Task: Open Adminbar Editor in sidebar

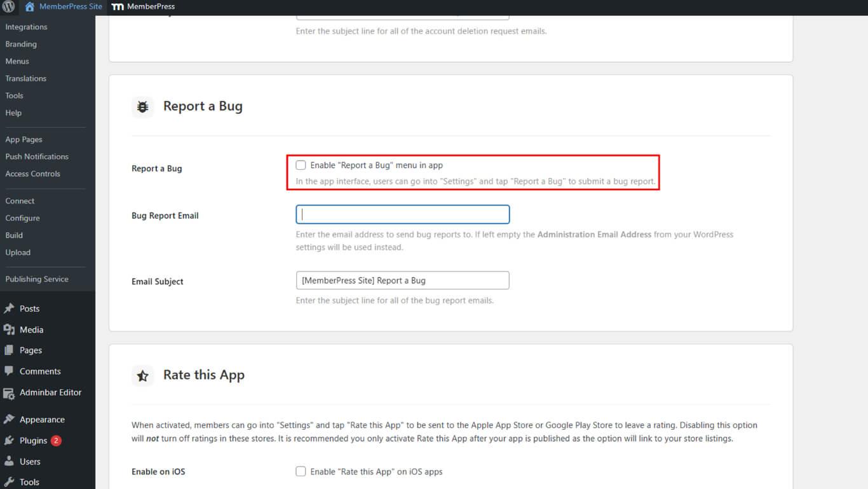Action: click(50, 392)
